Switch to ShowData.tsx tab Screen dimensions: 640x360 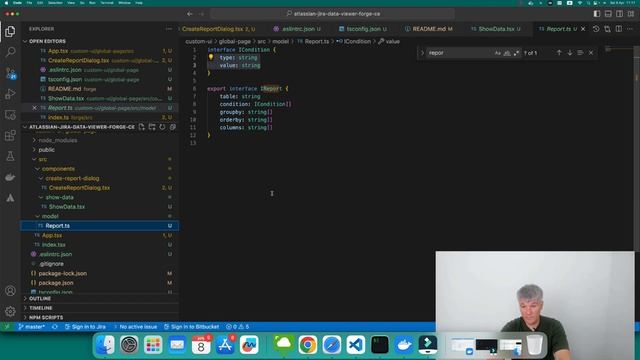(x=496, y=29)
